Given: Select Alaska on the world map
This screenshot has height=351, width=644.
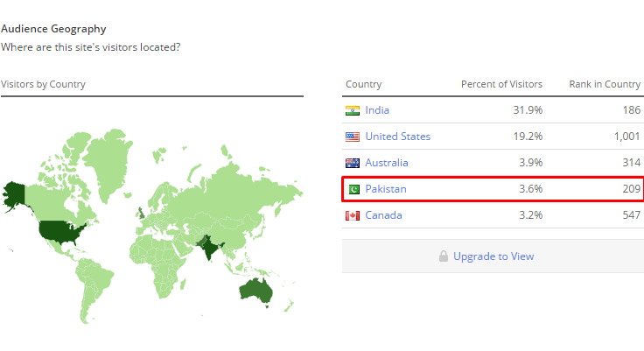Looking at the screenshot, I should pyautogui.click(x=14, y=194).
